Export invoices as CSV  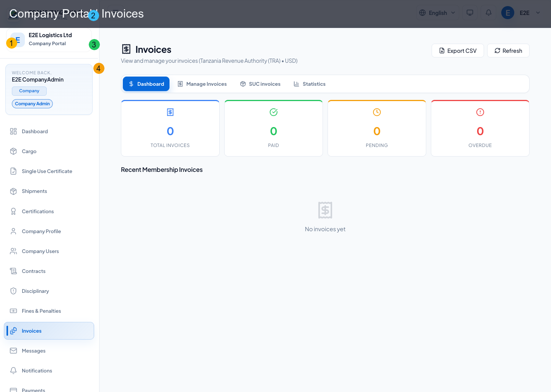click(458, 51)
